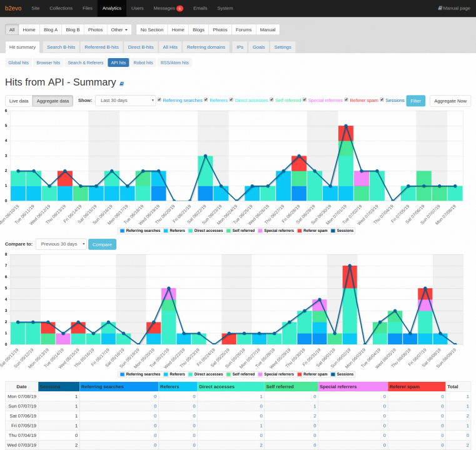Open the Previous 30 days dropdown
This screenshot has width=476, height=450.
point(61,244)
